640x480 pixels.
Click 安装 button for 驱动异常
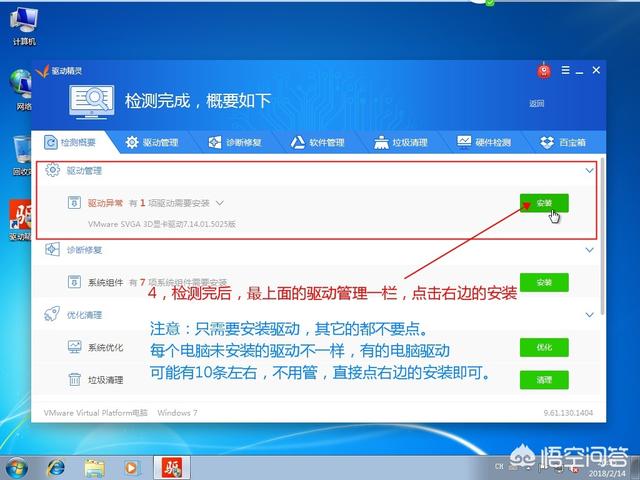point(544,203)
